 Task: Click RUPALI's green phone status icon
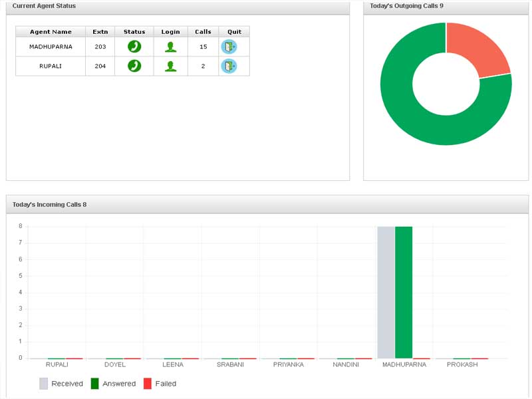click(134, 66)
